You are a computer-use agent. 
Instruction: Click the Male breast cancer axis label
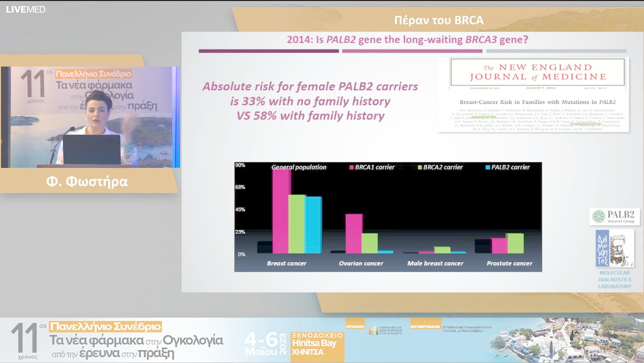[x=435, y=263]
